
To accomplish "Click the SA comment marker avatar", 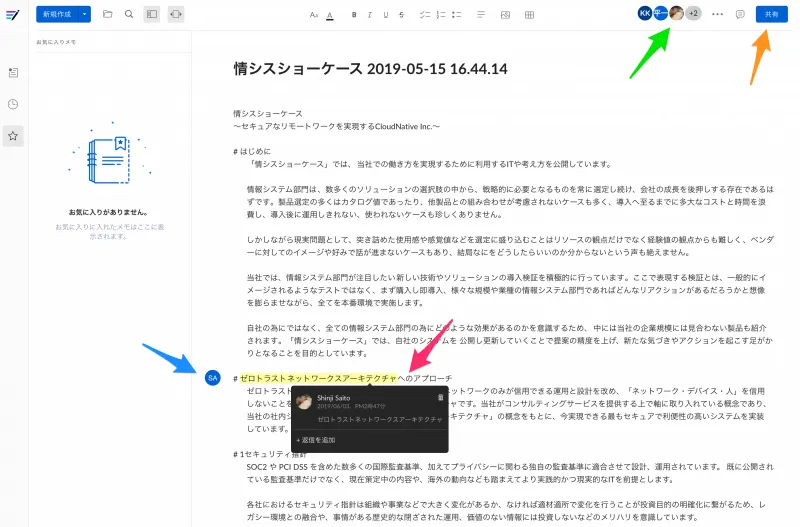I will pyautogui.click(x=213, y=378).
